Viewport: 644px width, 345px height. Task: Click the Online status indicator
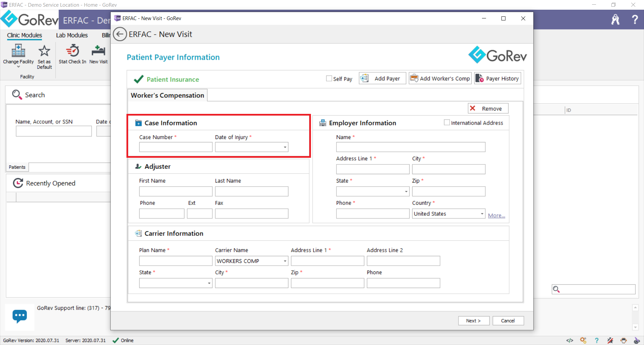(x=123, y=340)
